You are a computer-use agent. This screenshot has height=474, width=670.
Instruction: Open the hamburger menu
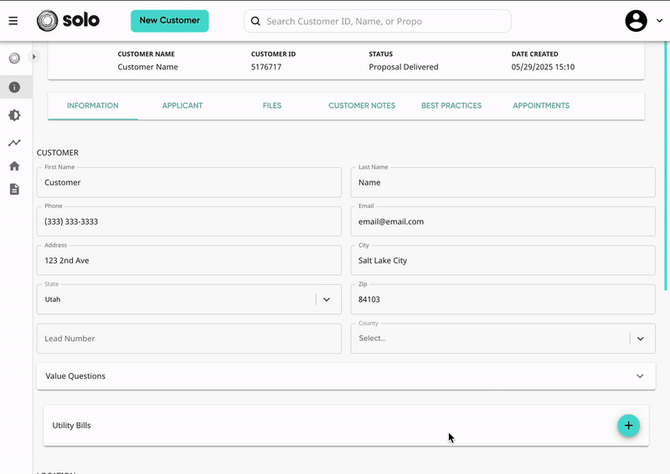click(13, 21)
